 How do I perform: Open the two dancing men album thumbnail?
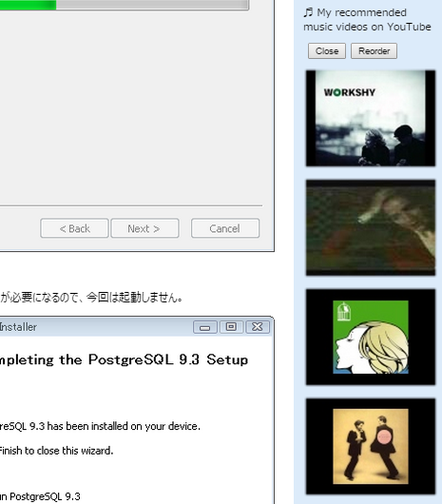tap(371, 446)
